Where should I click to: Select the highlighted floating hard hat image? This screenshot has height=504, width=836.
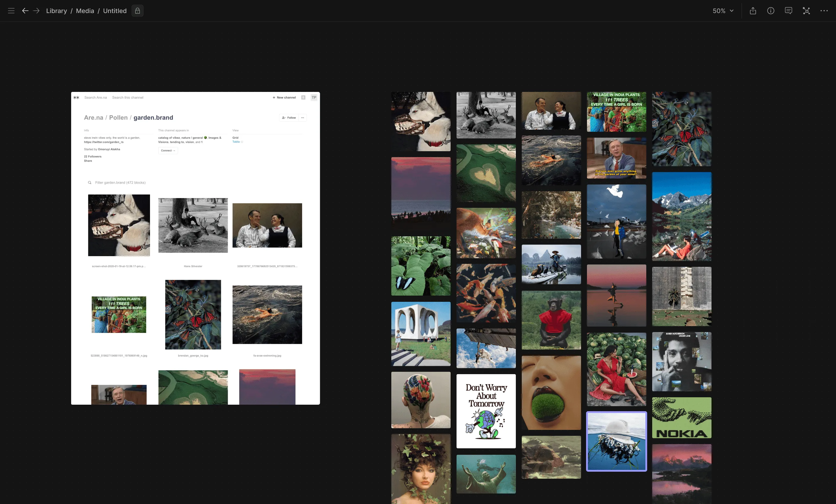click(x=617, y=441)
